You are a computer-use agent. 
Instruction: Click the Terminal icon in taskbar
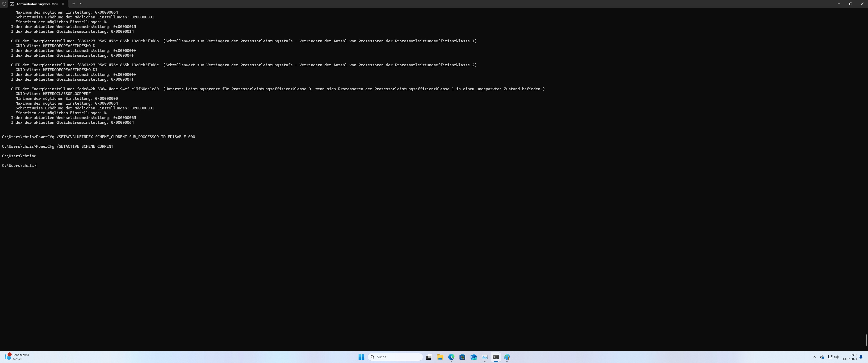point(496,357)
